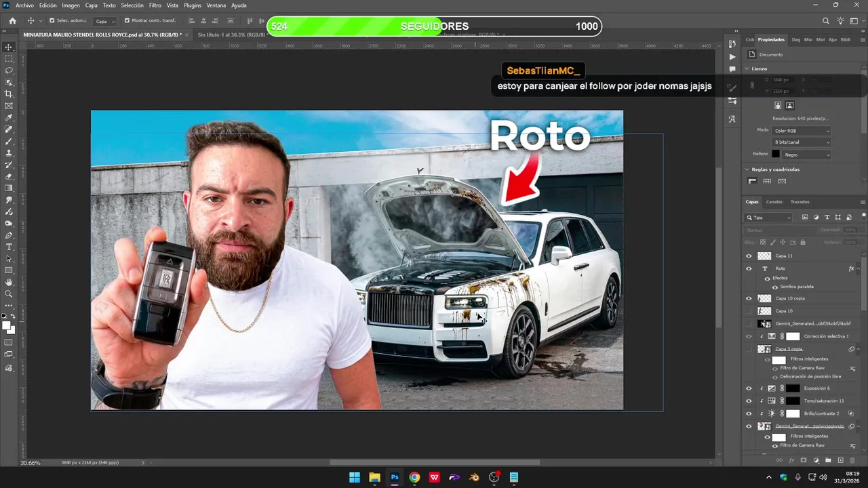Screen dimensions: 868x488
Task: Select the Pen tool
Action: pyautogui.click(x=9, y=235)
